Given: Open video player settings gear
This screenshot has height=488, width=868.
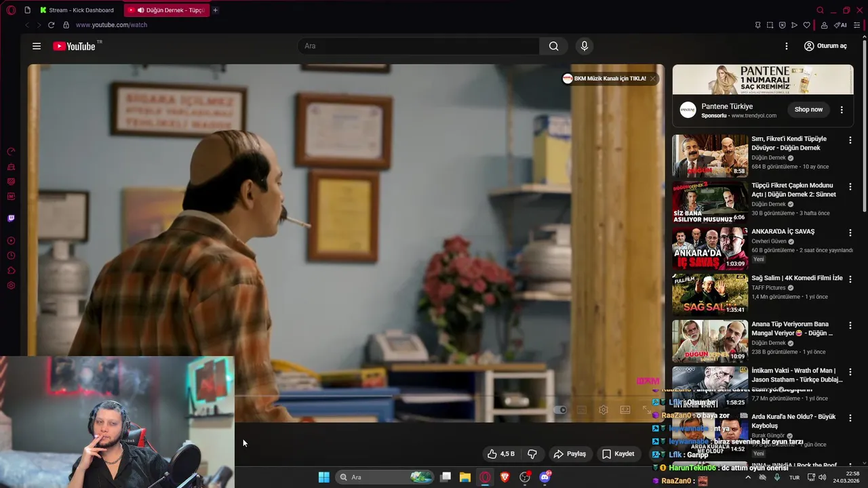Looking at the screenshot, I should [x=604, y=410].
